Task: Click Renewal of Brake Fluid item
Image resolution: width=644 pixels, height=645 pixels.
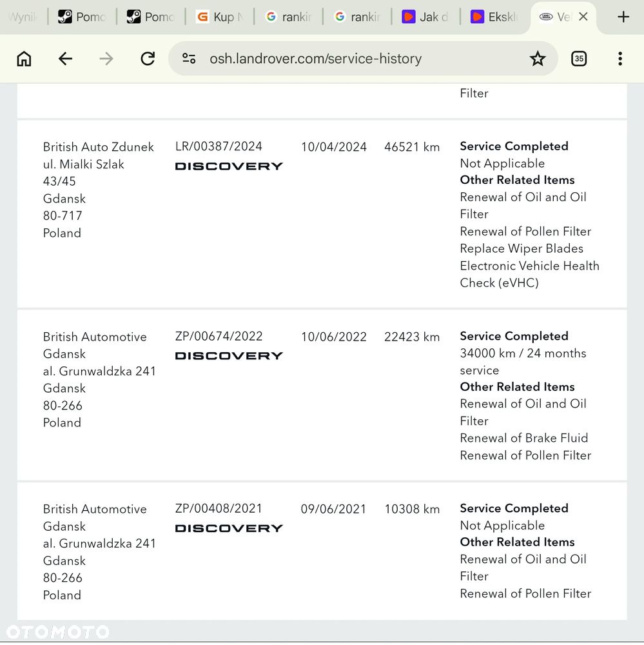Action: [524, 438]
